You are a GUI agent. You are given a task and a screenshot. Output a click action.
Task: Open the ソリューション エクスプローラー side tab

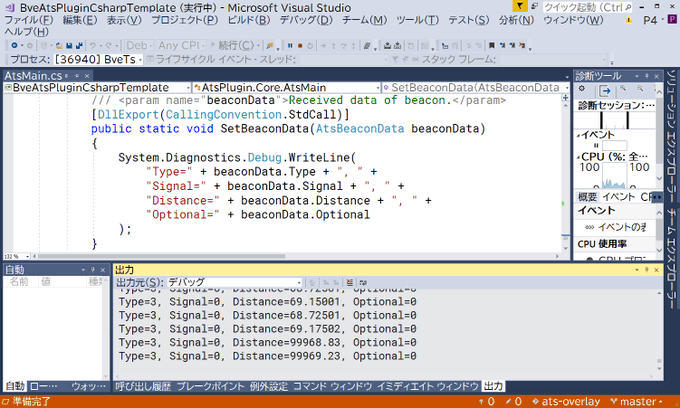[671, 135]
